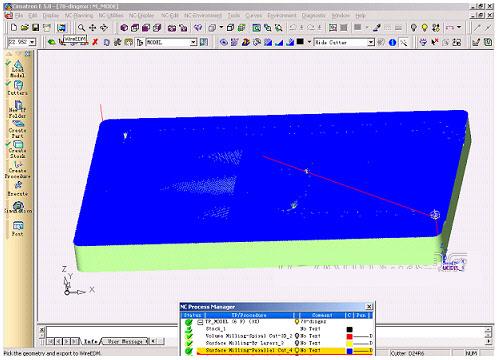This screenshot has width=498, height=360.
Task: Click the blue info circle icon
Action: click(392, 42)
